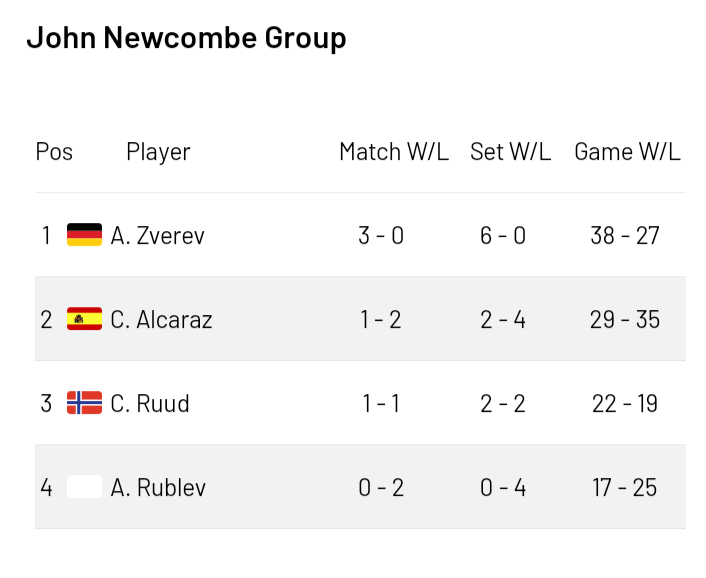Click the Norwegian flag beside C. Ruud

tap(84, 403)
